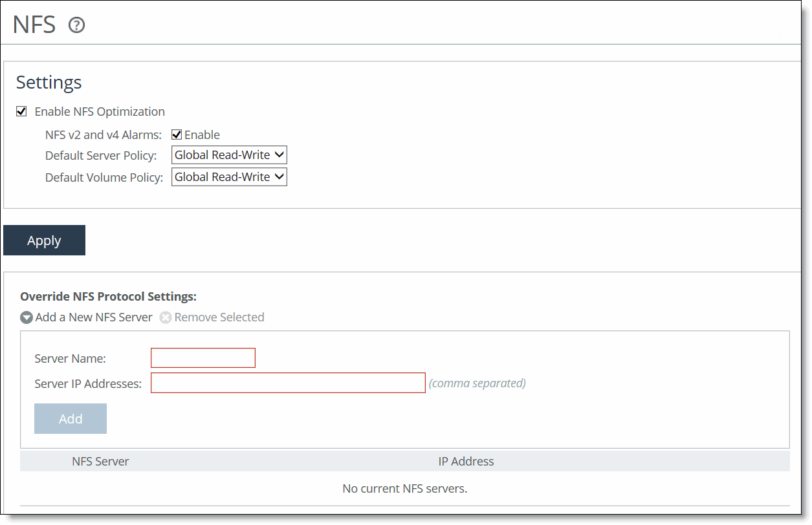Uncheck Enable NFS Optimization setting
Screen dimensions: 812x525
21,111
